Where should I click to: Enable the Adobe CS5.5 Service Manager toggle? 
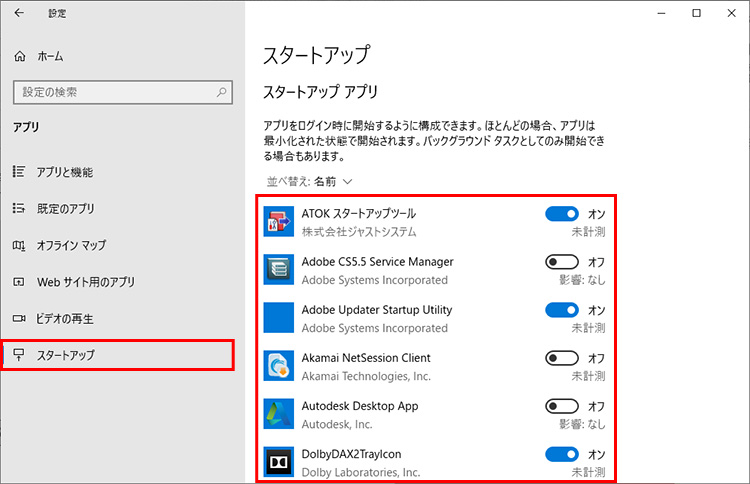562,262
